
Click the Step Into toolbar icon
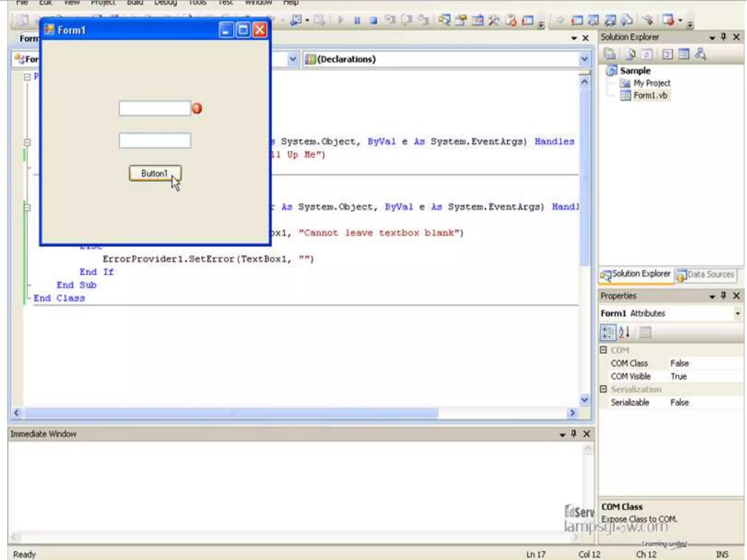[390, 20]
